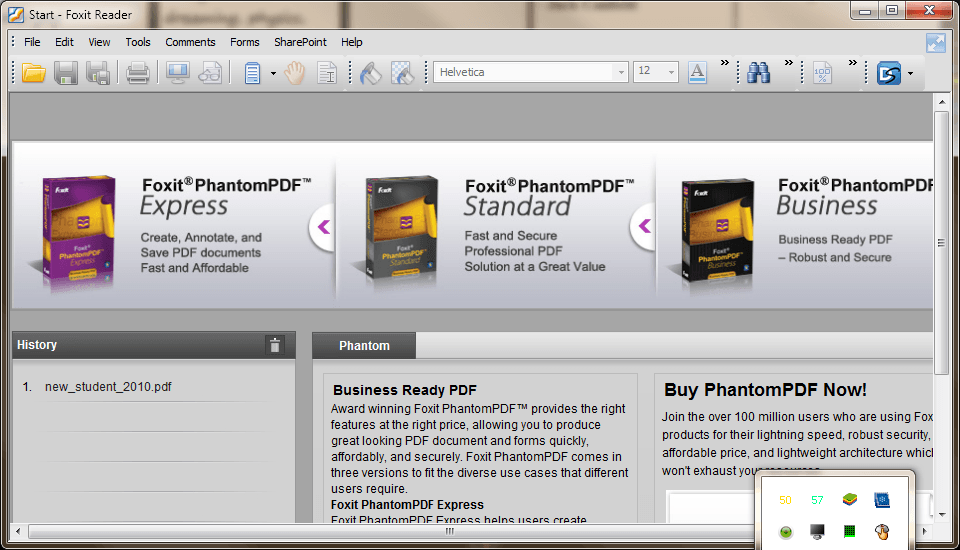Screen dimensions: 960x550
Task: Open the Forms menu
Action: pyautogui.click(x=245, y=42)
